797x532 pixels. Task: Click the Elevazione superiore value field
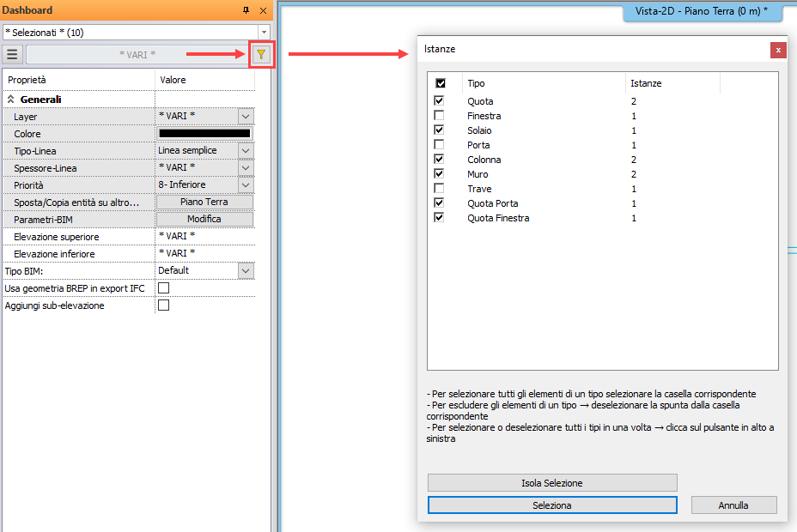click(x=204, y=237)
